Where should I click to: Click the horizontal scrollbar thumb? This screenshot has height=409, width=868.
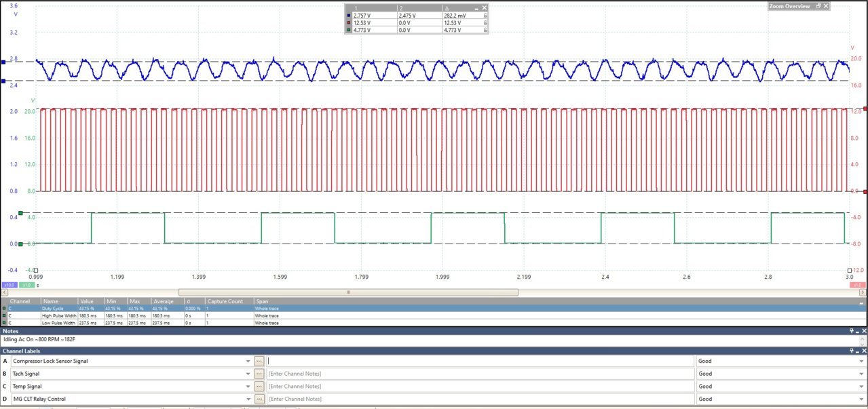tap(348, 292)
